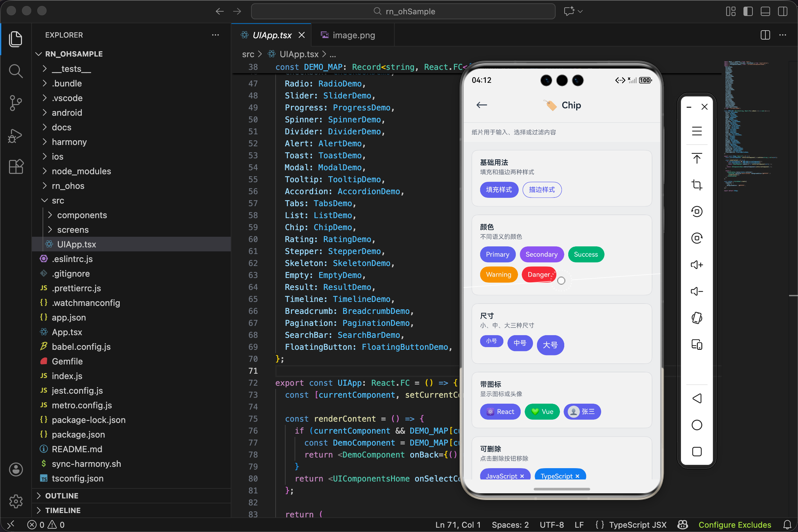Expand the node_modules folder

pos(81,171)
